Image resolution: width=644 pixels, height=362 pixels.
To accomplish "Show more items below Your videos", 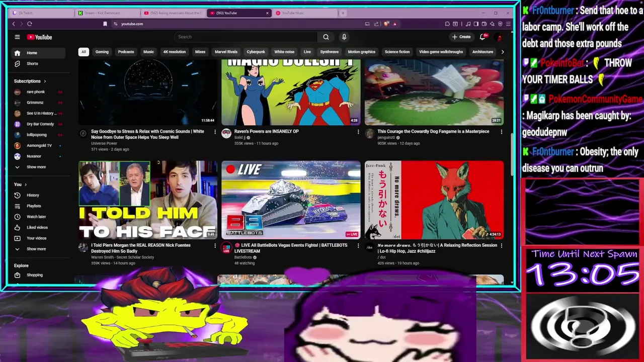I will pos(39,249).
